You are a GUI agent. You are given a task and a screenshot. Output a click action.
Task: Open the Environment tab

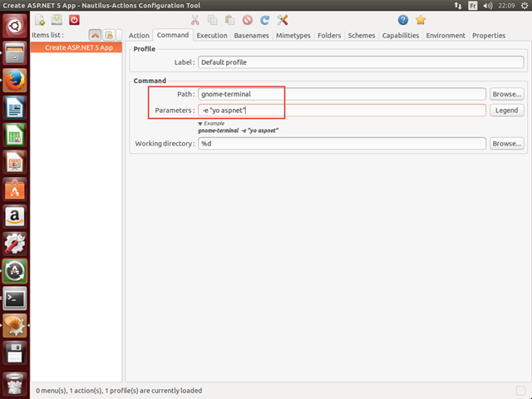446,35
